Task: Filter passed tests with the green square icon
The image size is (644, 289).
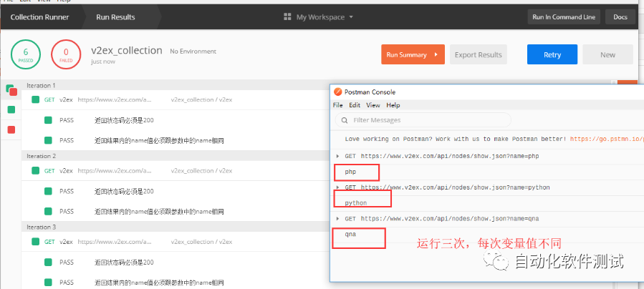Action: [x=11, y=109]
